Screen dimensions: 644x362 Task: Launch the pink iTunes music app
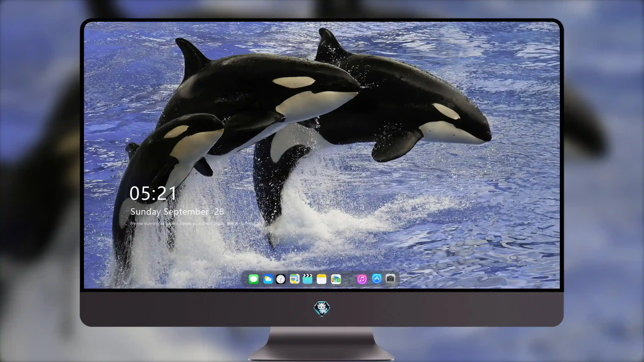click(362, 279)
